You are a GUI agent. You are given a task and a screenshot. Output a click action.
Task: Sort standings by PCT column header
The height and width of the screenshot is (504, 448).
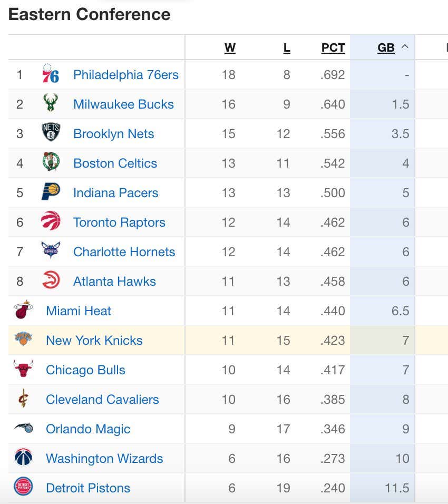point(333,47)
